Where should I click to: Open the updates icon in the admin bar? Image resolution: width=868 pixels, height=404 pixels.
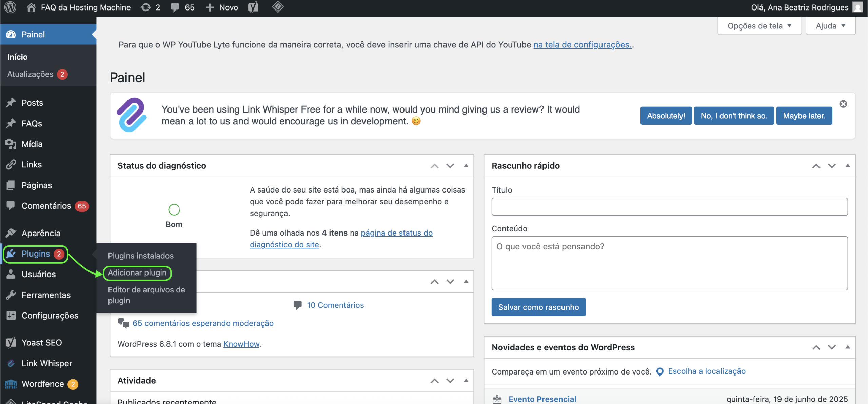click(x=146, y=7)
